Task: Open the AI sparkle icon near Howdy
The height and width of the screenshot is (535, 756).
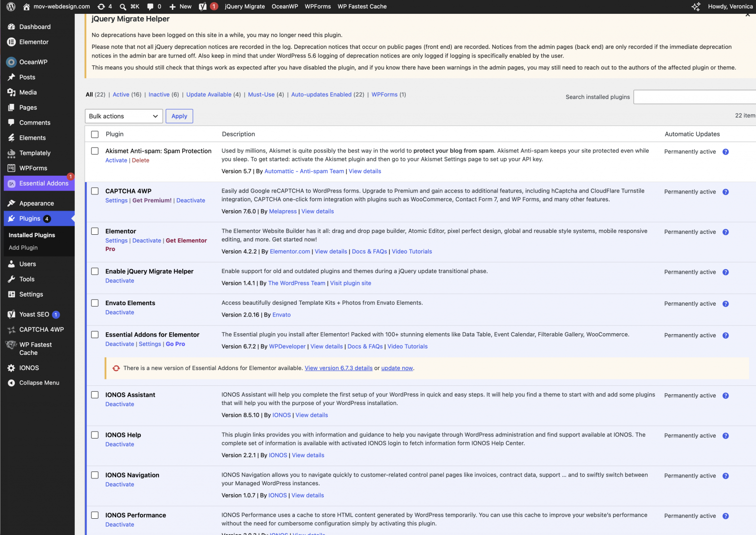Action: 696,6
